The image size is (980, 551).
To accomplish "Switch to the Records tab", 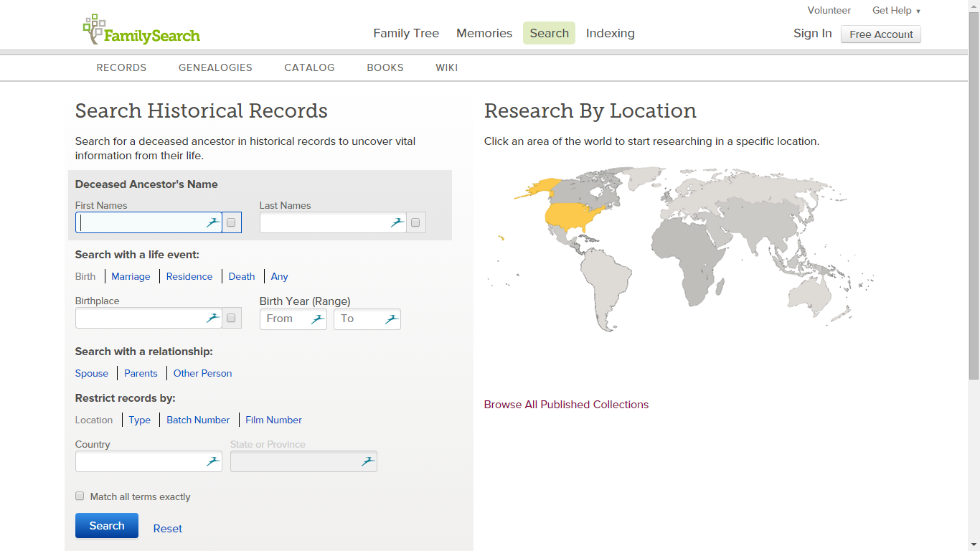I will tap(121, 67).
